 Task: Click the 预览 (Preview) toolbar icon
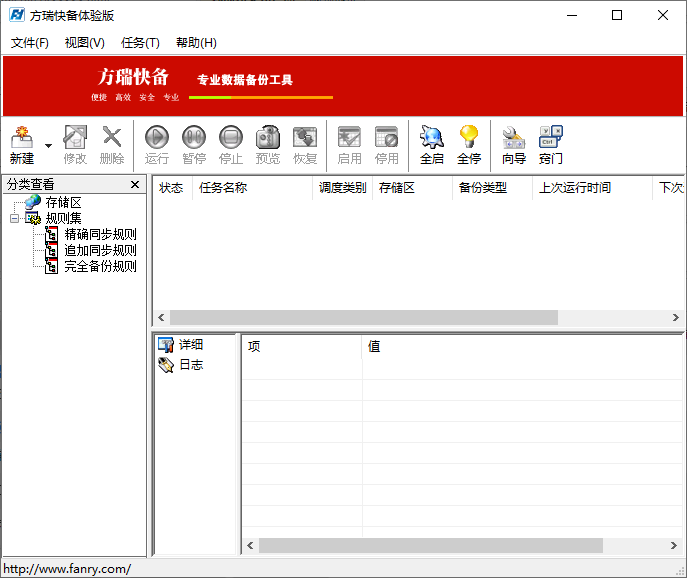(x=268, y=145)
